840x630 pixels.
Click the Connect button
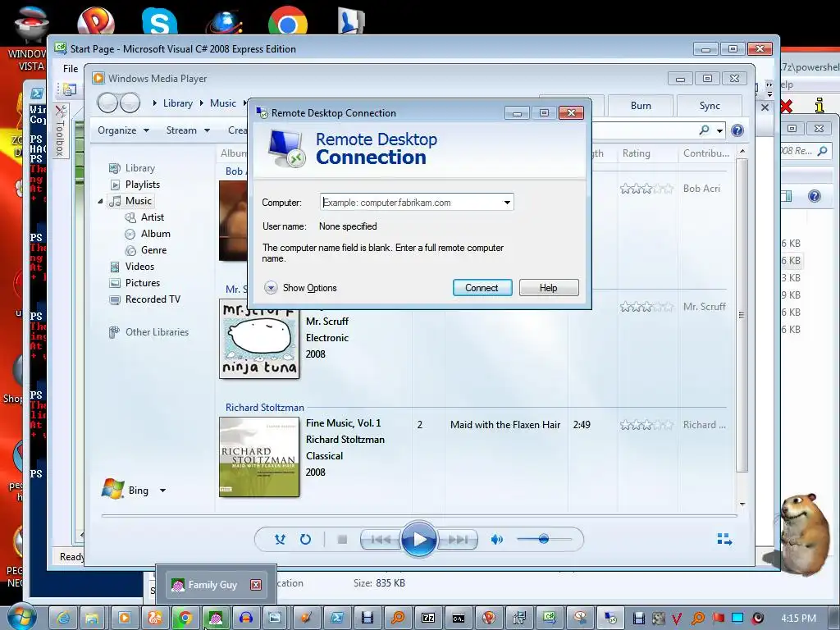pos(482,288)
